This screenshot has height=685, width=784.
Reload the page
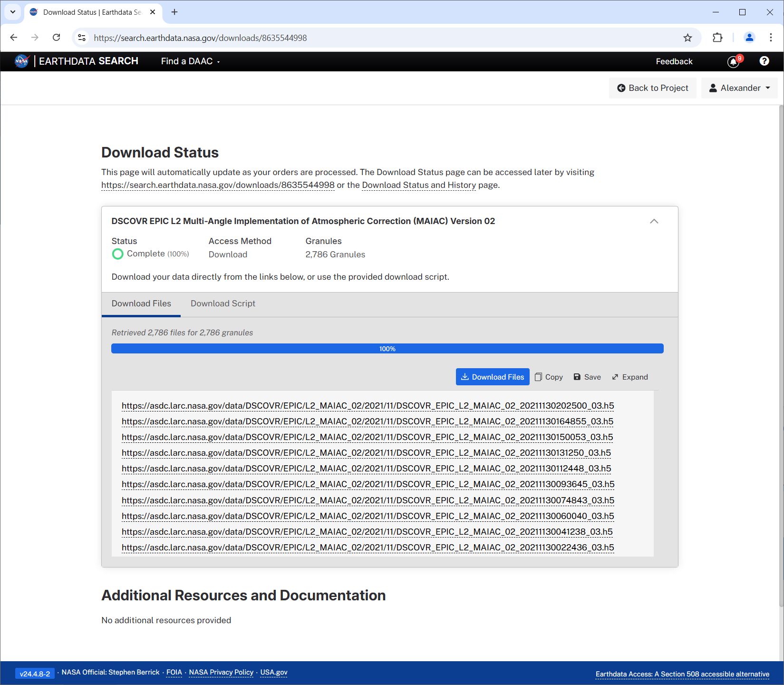click(x=56, y=38)
